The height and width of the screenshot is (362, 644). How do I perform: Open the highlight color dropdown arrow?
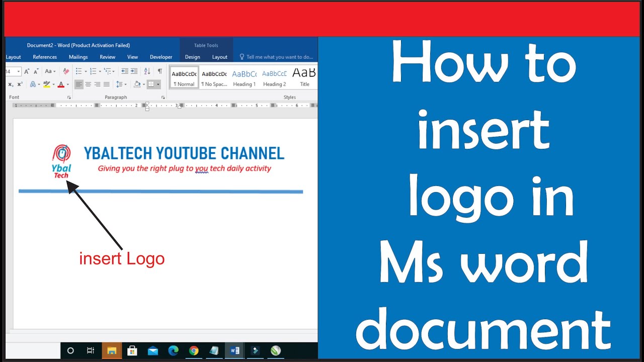click(x=53, y=84)
